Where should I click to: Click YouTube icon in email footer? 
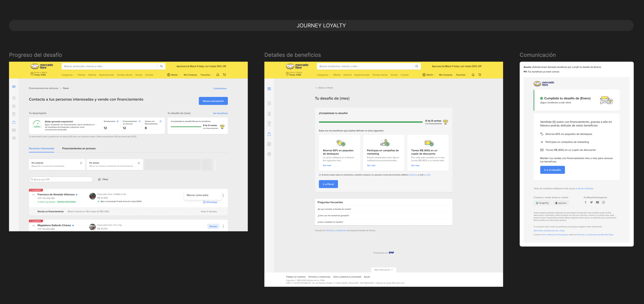[597, 202]
